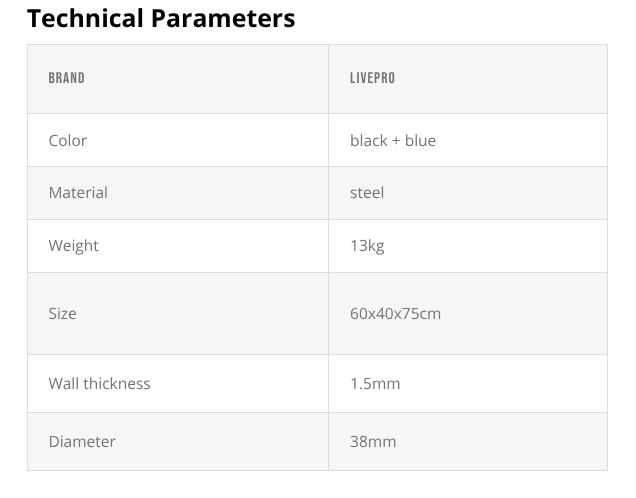Select the Color row label
This screenshot has width=636, height=498.
coord(67,140)
